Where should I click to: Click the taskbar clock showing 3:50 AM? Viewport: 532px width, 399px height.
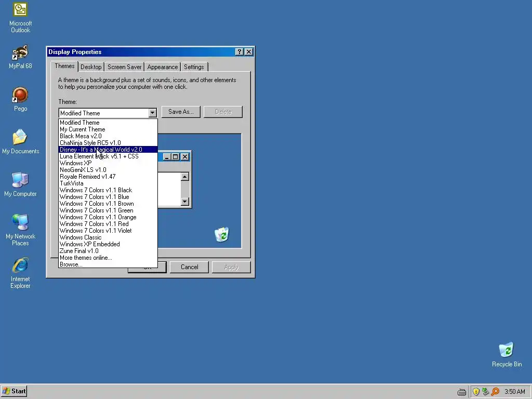click(514, 392)
